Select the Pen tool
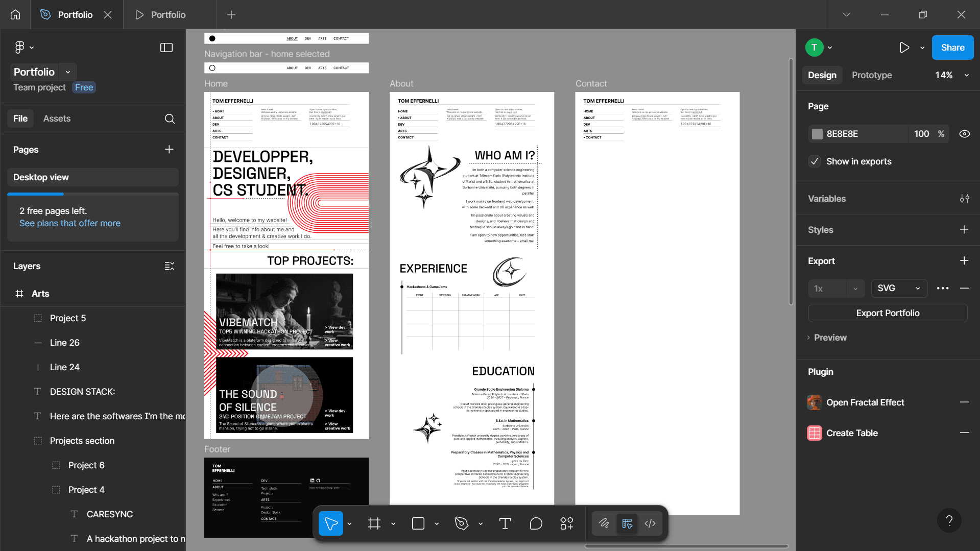Viewport: 980px width, 551px height. tap(462, 523)
